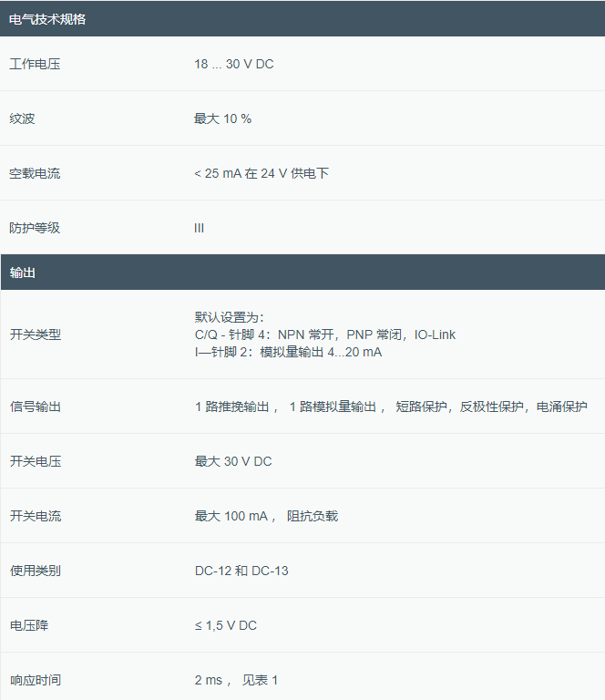Select the 使用类别 row label
Image resolution: width=605 pixels, height=700 pixels.
(x=35, y=571)
